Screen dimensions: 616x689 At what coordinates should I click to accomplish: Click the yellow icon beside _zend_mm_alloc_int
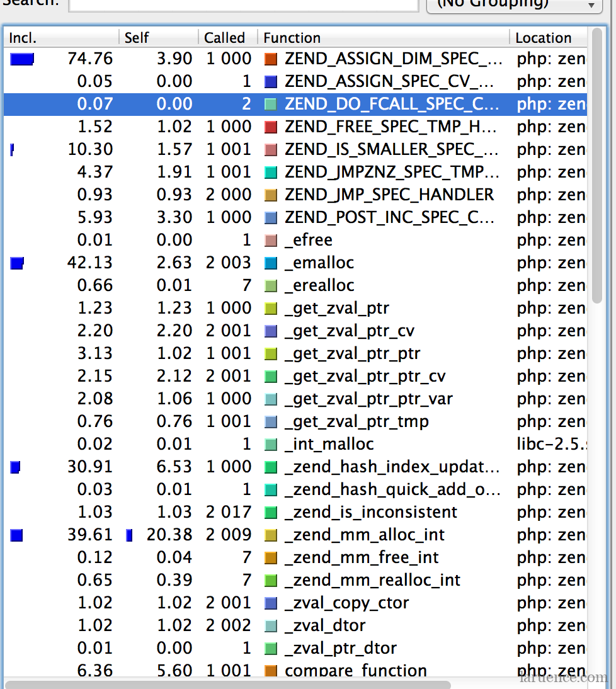(x=270, y=535)
